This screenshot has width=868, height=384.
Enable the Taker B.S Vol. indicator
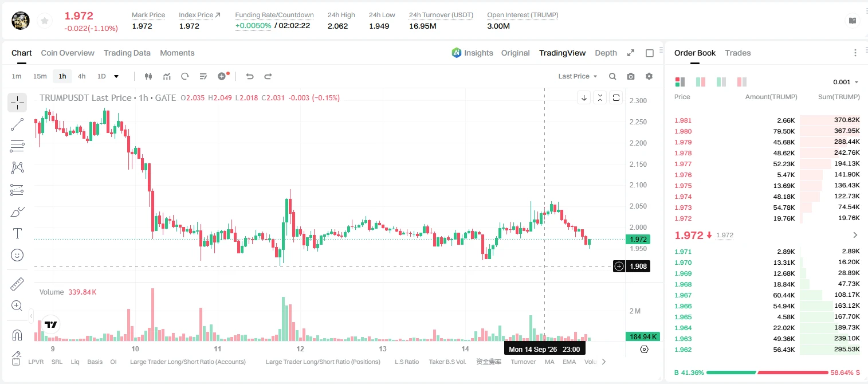(x=448, y=362)
